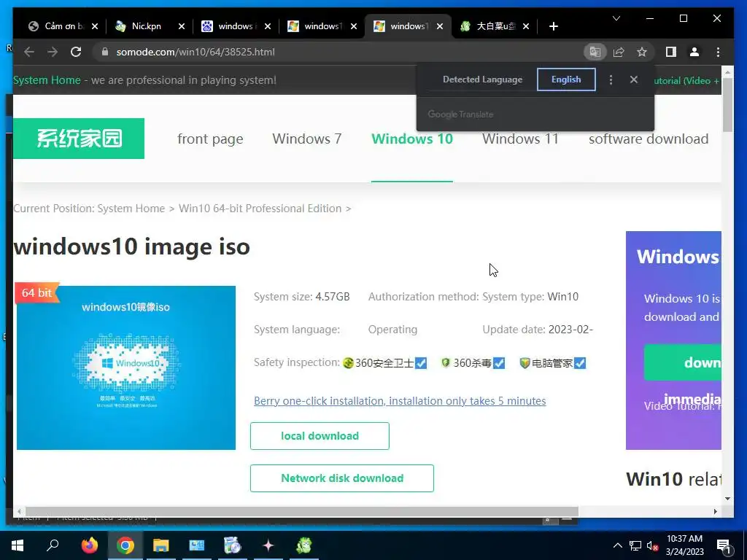
Task: Click the share page icon in address bar
Action: 619,52
